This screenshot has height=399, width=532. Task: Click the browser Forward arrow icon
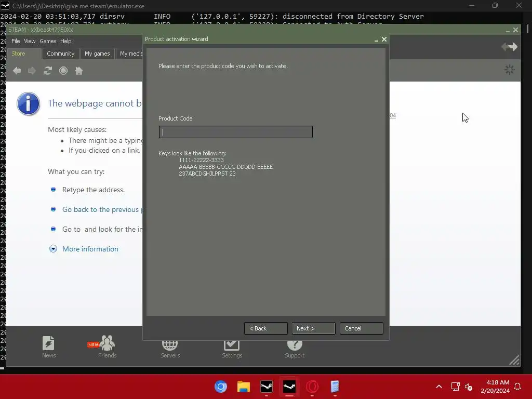(32, 71)
